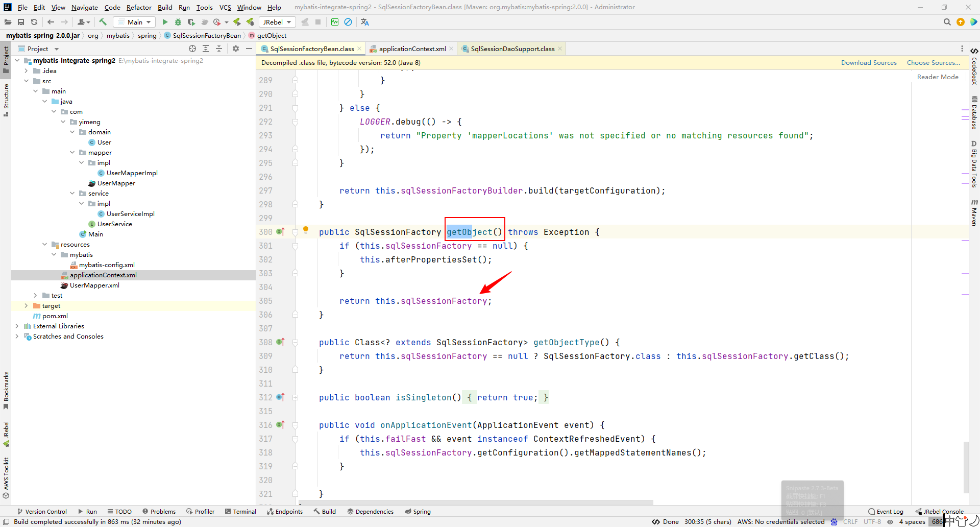Expand the target folder

pyautogui.click(x=26, y=305)
